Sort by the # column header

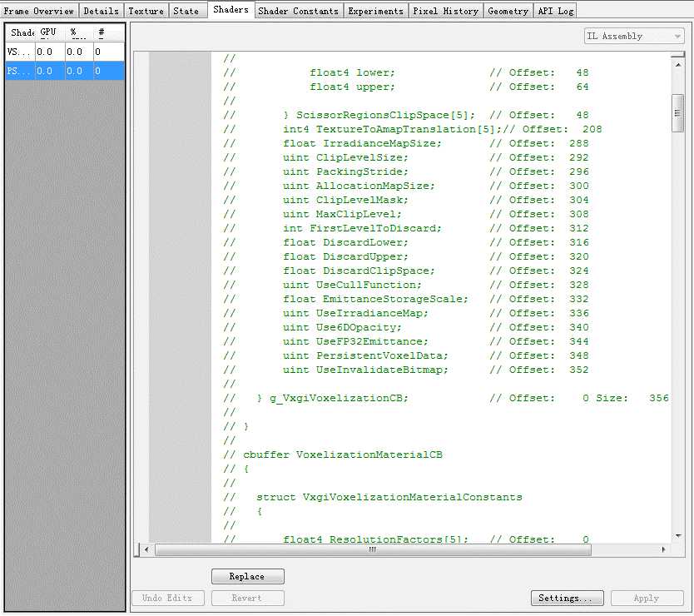pos(109,32)
